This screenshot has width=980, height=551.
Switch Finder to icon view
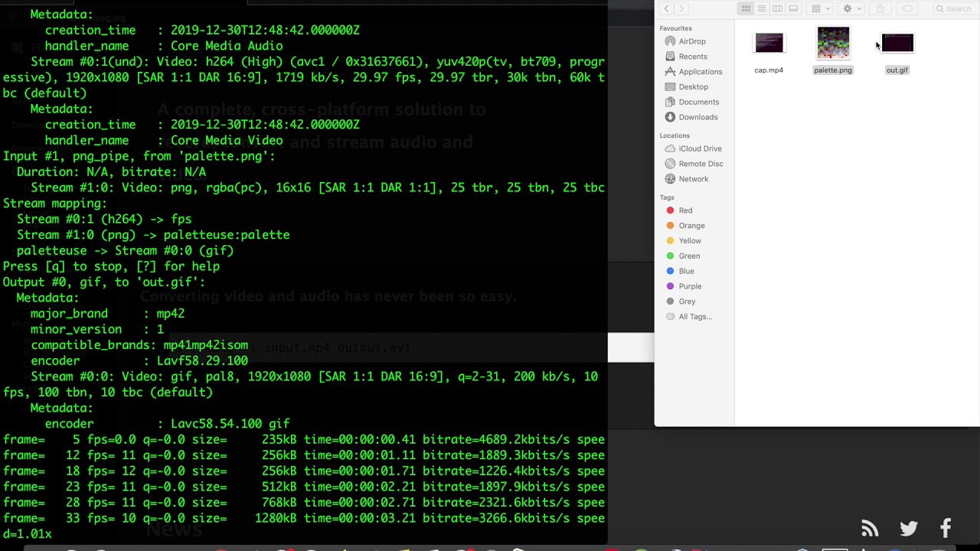tap(746, 8)
